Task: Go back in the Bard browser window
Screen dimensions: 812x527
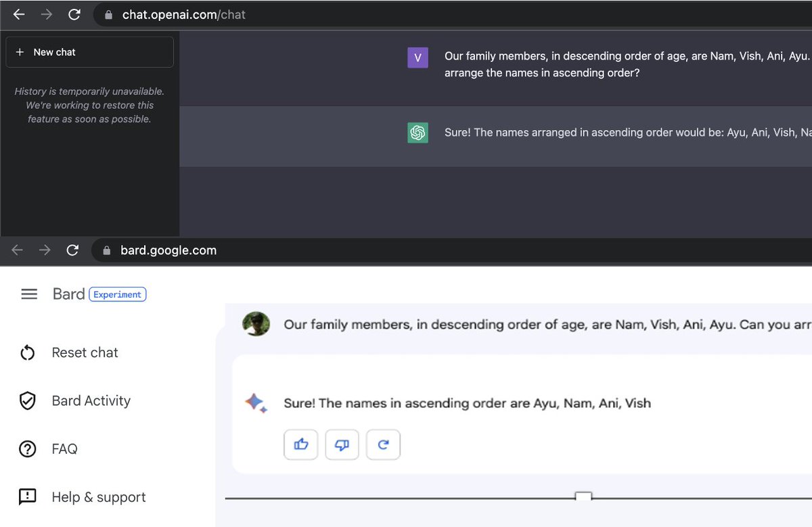Action: pyautogui.click(x=18, y=250)
